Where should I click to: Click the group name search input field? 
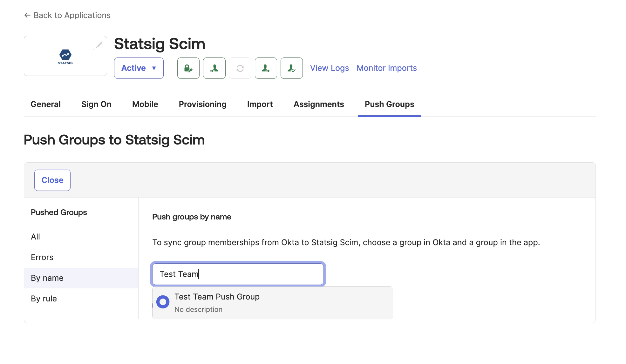pos(238,274)
